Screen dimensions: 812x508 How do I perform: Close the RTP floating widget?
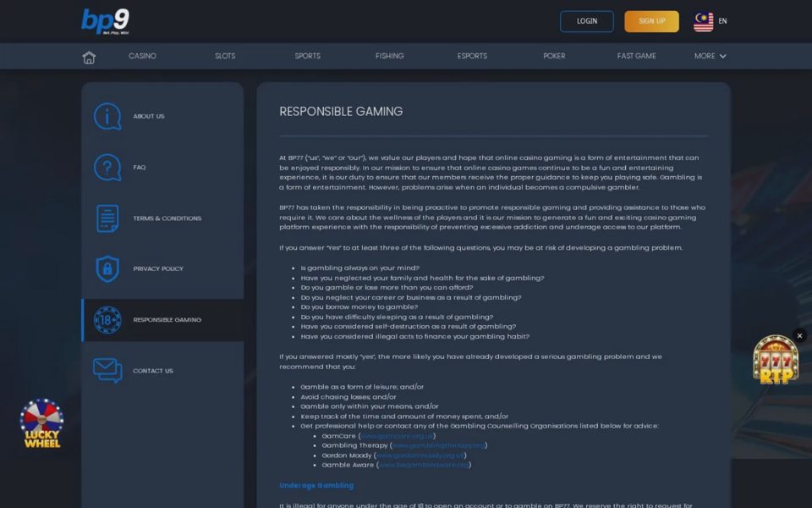coord(799,336)
